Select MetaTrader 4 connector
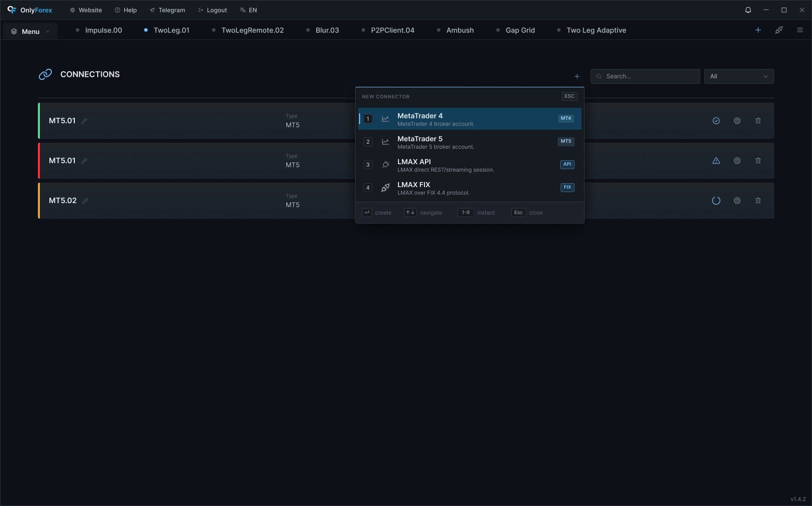 point(470,119)
